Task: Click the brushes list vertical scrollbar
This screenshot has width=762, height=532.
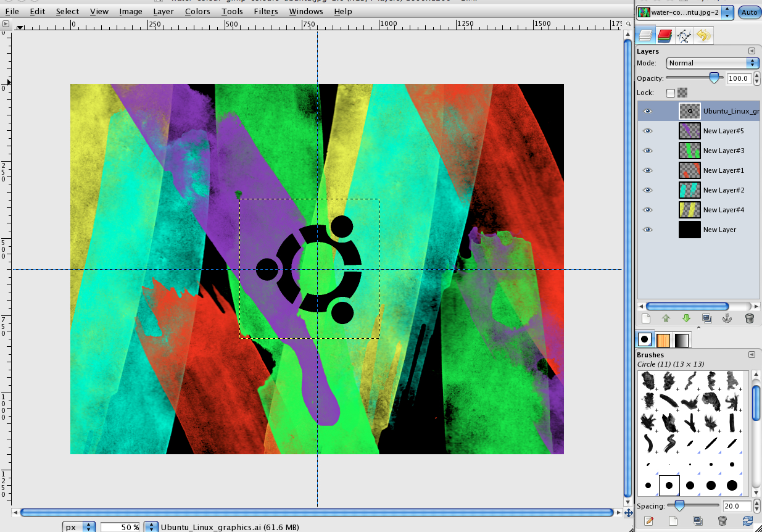Action: [756, 433]
